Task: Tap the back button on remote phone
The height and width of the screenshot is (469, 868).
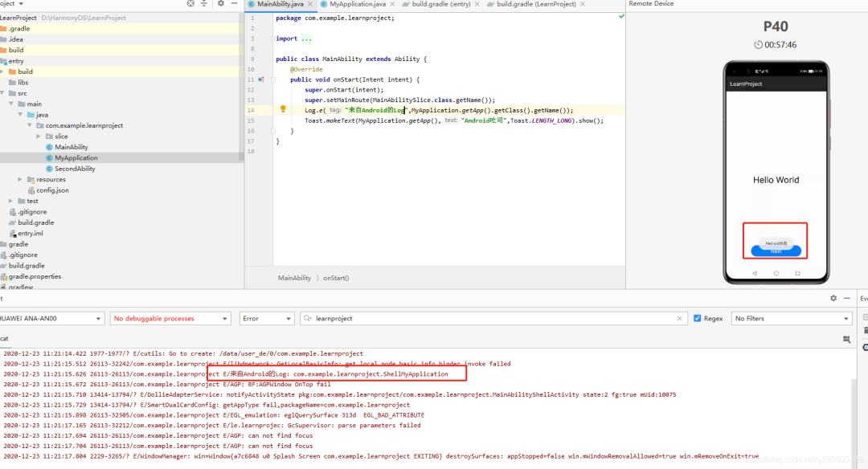Action: click(x=755, y=273)
